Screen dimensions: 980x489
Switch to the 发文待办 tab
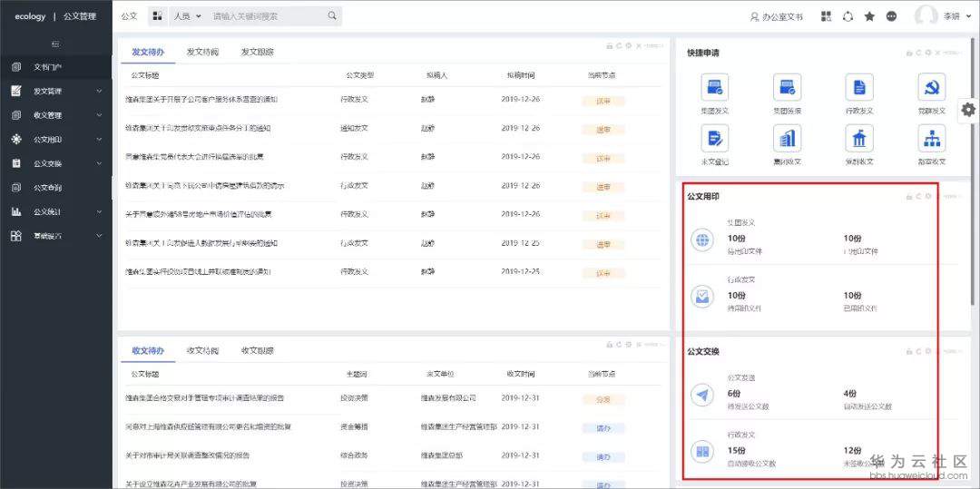tap(148, 53)
